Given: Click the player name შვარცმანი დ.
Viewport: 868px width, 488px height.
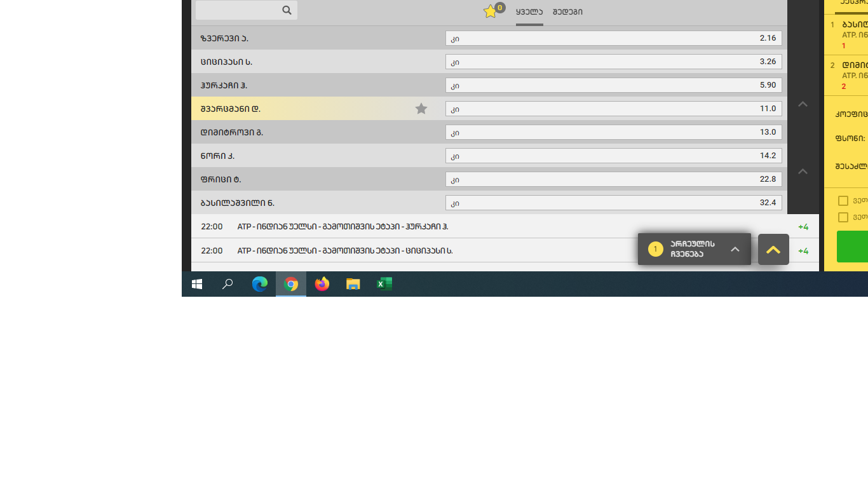Looking at the screenshot, I should 230,109.
